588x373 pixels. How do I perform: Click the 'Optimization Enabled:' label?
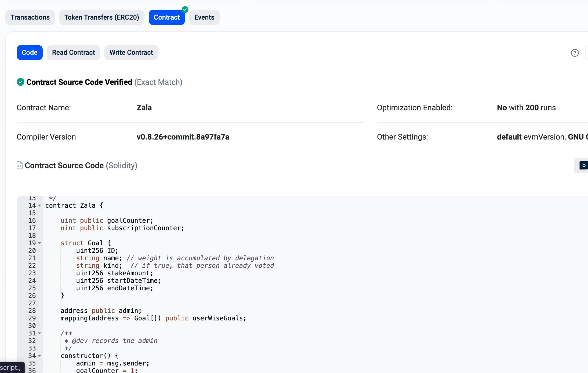(x=415, y=108)
